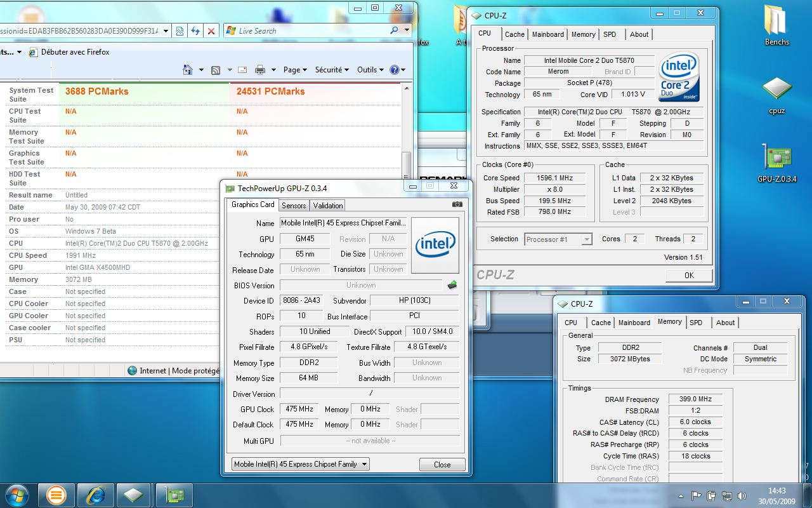This screenshot has width=812, height=508.
Task: Click the 3688 PCMarks score
Action: pos(96,91)
